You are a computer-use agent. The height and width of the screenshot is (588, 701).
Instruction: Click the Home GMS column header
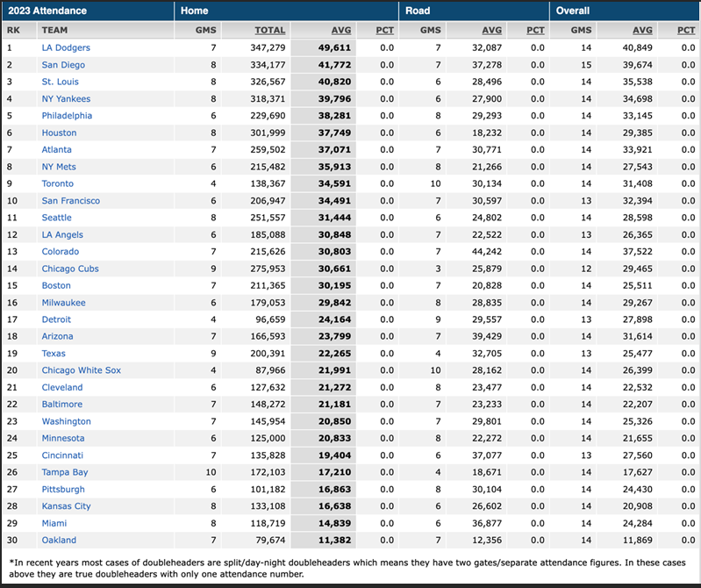205,31
